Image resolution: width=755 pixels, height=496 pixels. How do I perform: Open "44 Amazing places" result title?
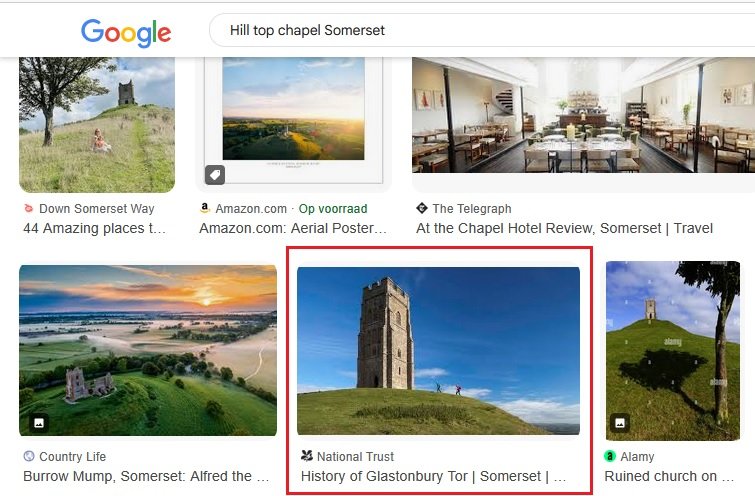pyautogui.click(x=95, y=228)
